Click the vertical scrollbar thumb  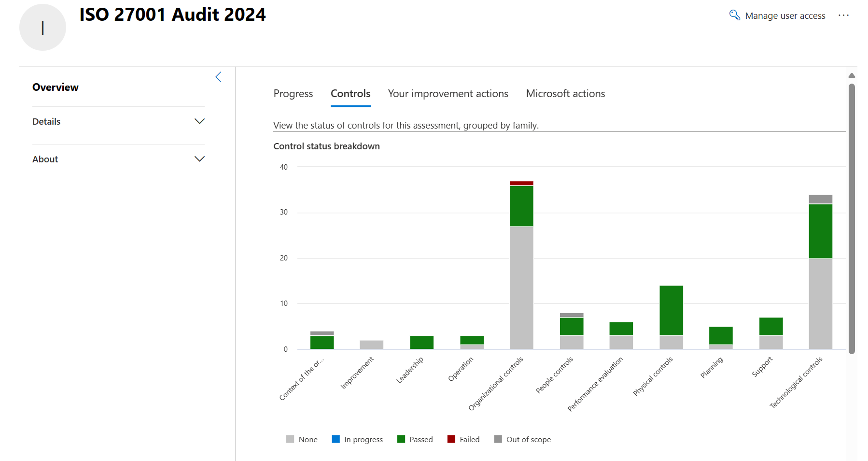point(852,218)
